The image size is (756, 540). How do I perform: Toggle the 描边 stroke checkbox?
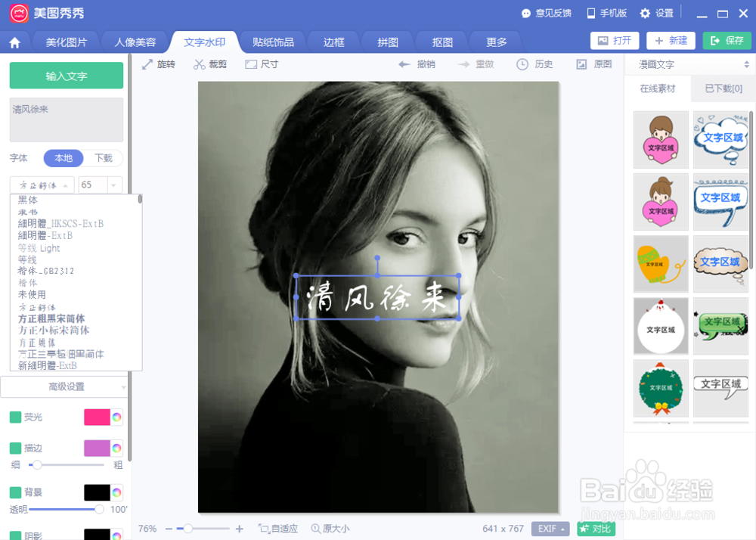click(16, 448)
